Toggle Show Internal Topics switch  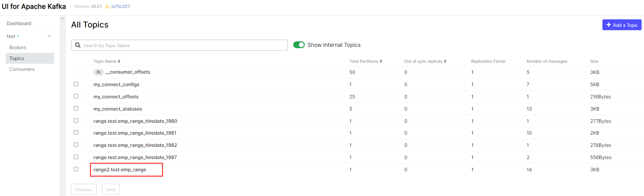coord(299,45)
